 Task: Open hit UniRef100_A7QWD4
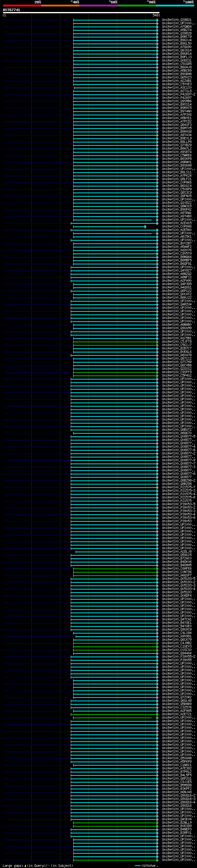click(x=177, y=26)
